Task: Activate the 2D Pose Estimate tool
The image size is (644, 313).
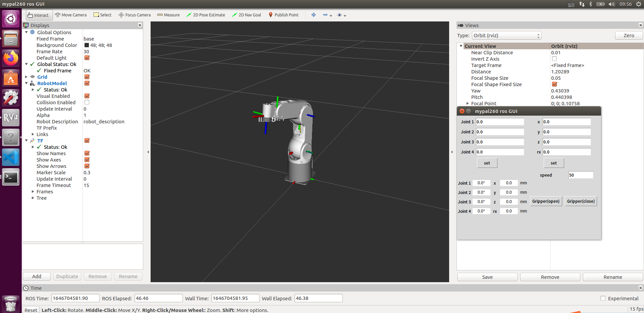Action: [206, 15]
